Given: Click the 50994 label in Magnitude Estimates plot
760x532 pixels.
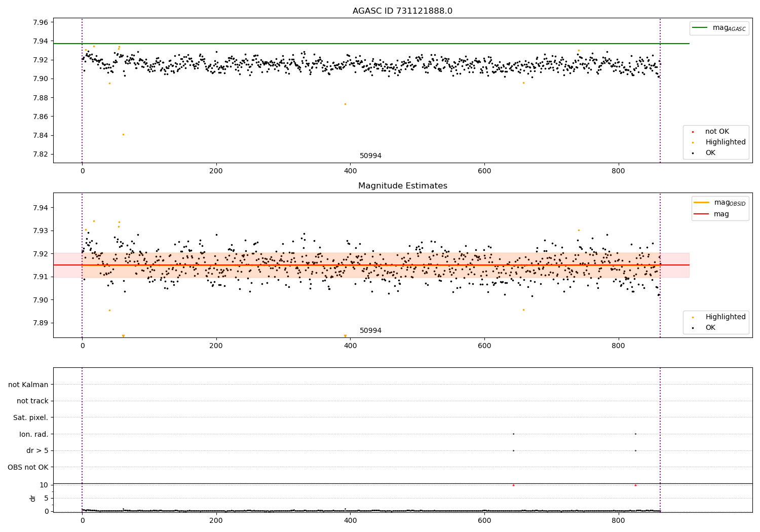Looking at the screenshot, I should point(370,331).
